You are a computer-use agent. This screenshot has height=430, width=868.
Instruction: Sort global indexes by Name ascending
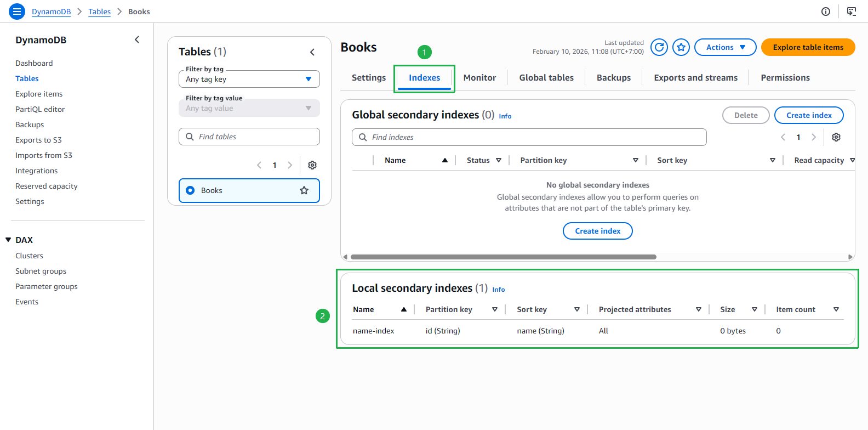click(445, 160)
